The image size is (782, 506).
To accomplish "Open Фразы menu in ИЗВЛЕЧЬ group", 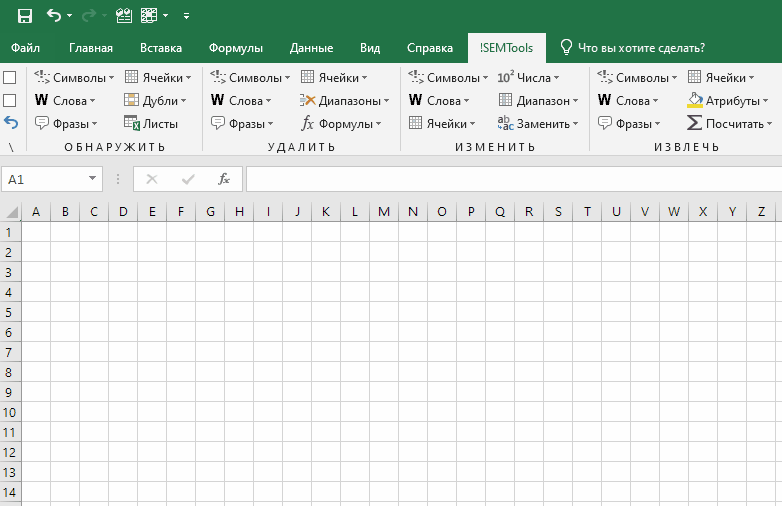I will (x=629, y=124).
